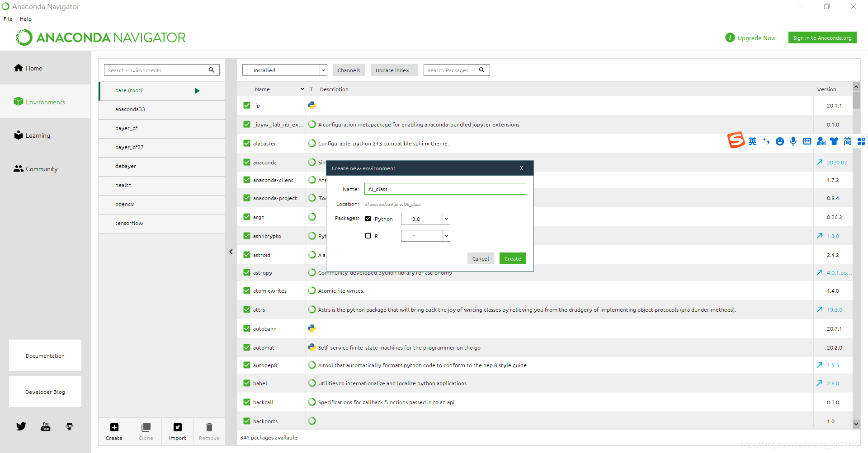The width and height of the screenshot is (868, 453).
Task: Open the File menu
Action: pos(8,19)
